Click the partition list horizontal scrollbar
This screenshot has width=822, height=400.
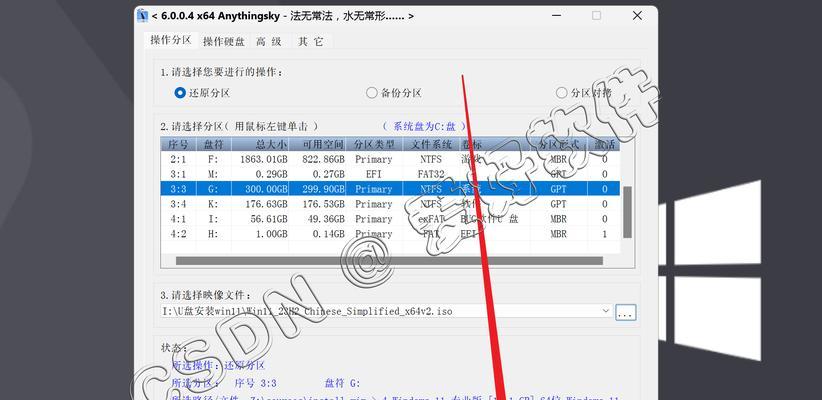pyautogui.click(x=389, y=261)
